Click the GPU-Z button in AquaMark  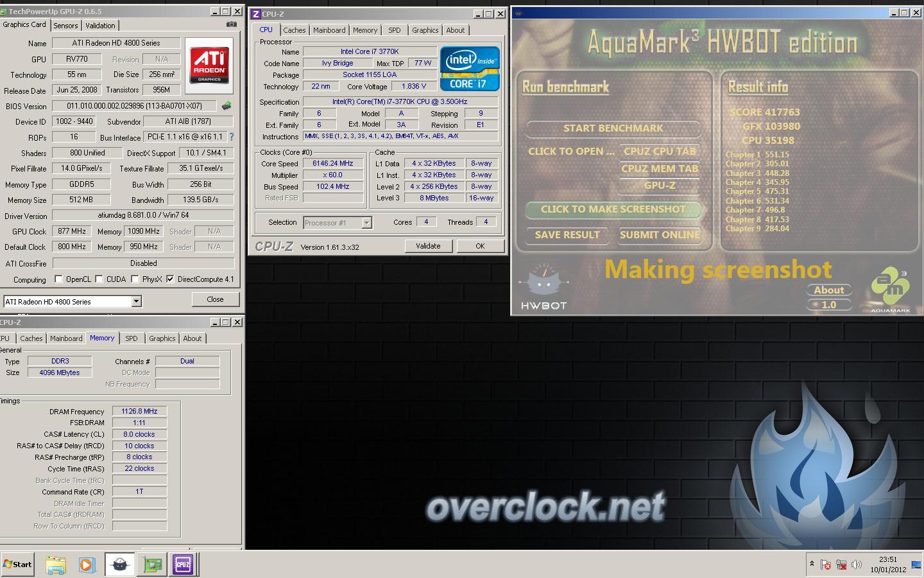(660, 185)
